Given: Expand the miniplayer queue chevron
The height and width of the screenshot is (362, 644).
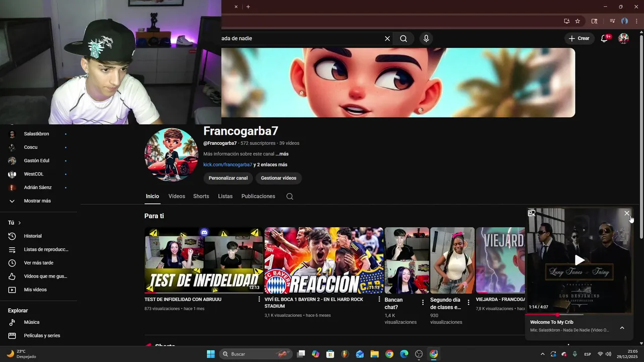Looking at the screenshot, I should pos(622,328).
